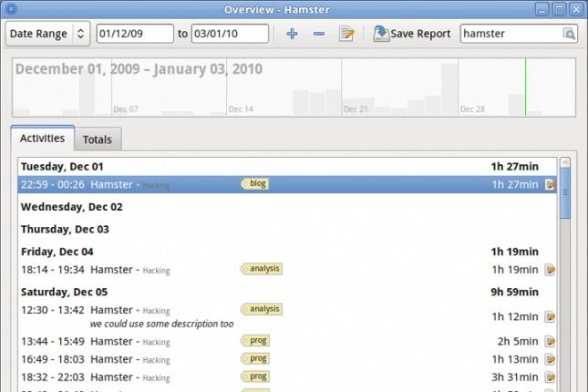The height and width of the screenshot is (392, 588).
Task: Maximize the Hamster Overview window
Action: 559,9
